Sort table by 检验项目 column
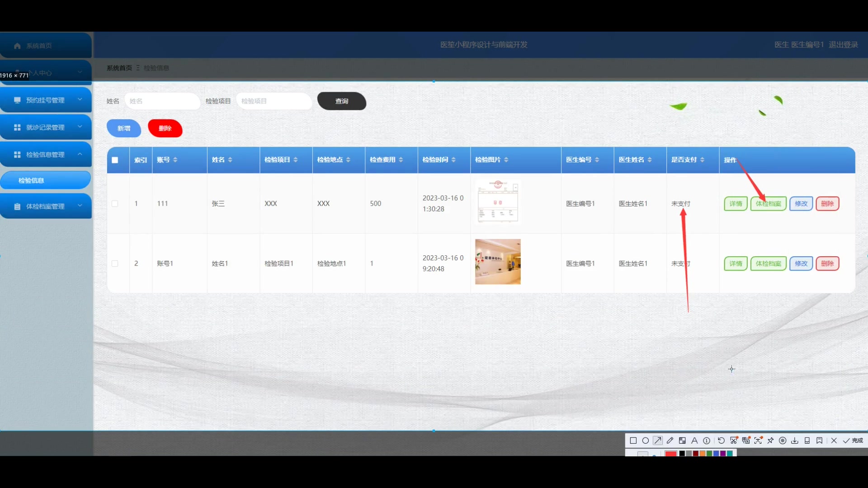868x488 pixels. (296, 160)
